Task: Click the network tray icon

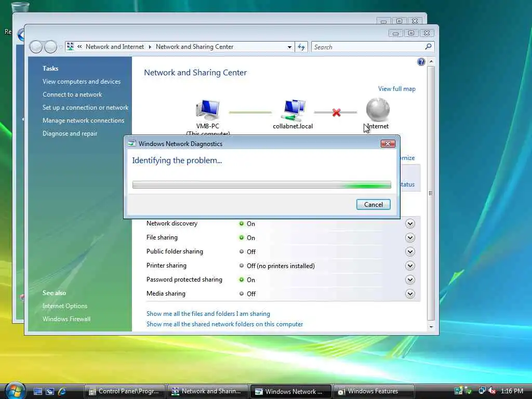Action: [x=482, y=391]
